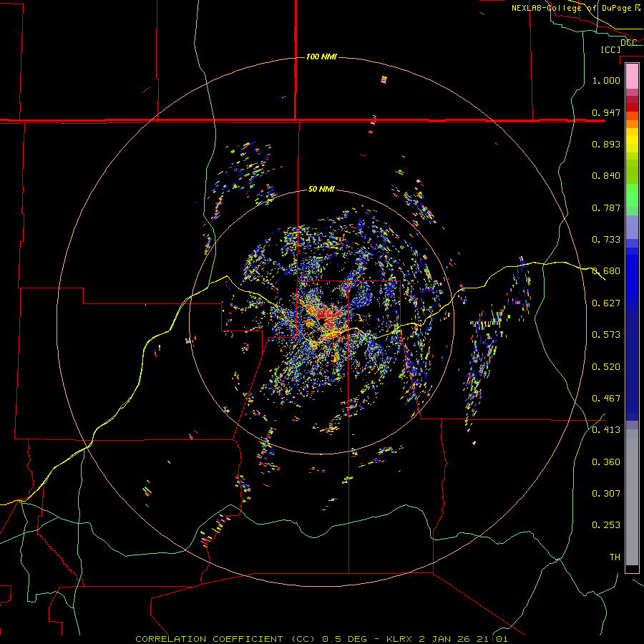
Task: Pick the pink color at top of scale
Action: tap(632, 76)
